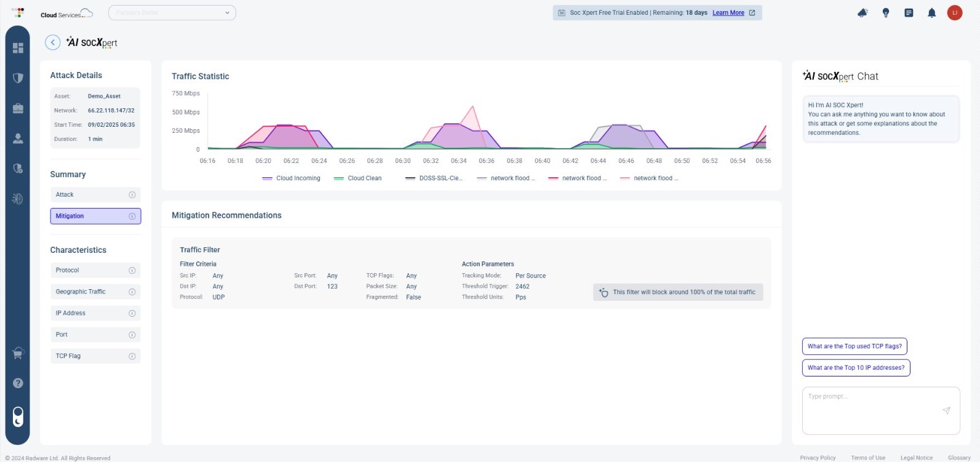Click the Threshold Trigger value 2462
Screen dimensions: 980x462
coord(522,287)
